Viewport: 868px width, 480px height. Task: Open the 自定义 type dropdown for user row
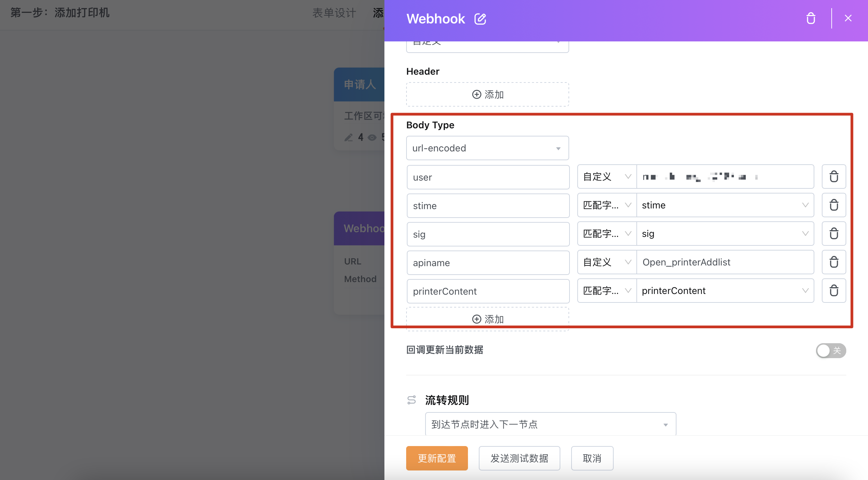(607, 177)
